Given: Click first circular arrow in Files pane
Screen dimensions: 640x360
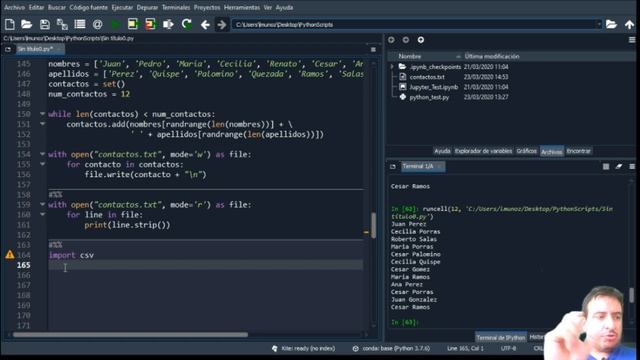Looking at the screenshot, I should pos(391,40).
